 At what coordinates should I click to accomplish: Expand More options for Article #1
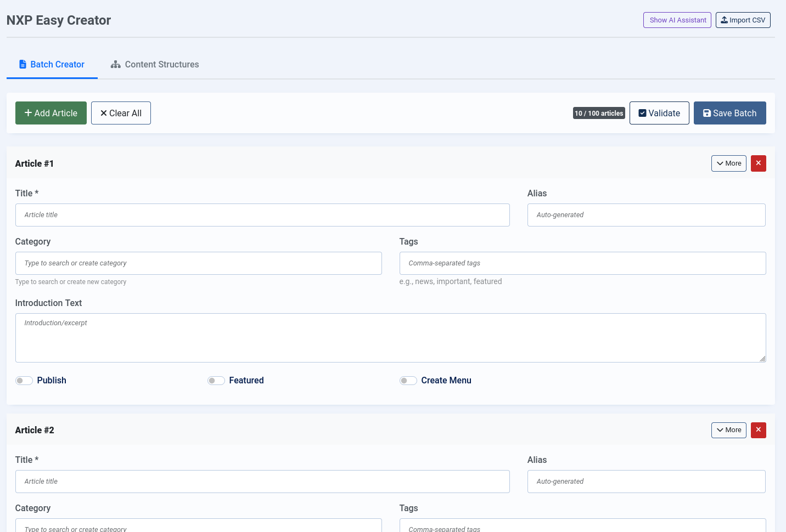728,163
